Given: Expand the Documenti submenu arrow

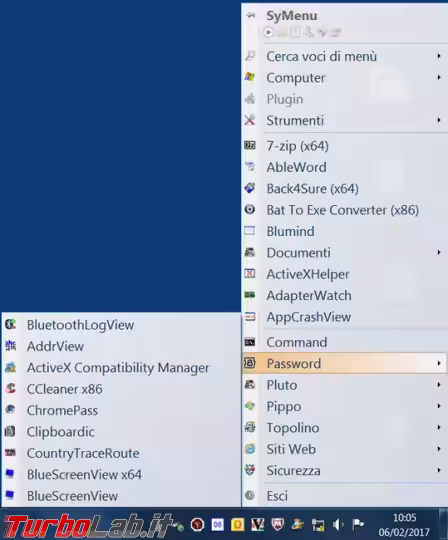Looking at the screenshot, I should pyautogui.click(x=439, y=252).
